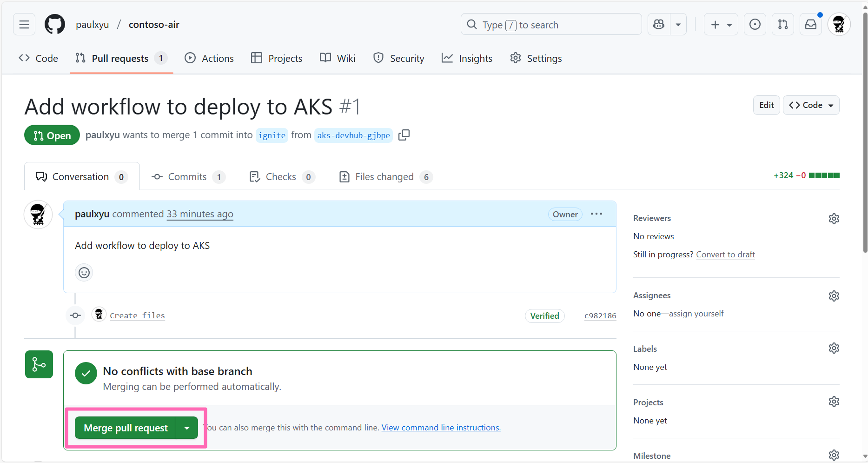The image size is (868, 463).
Task: Click the Copilot icon in the header
Action: [x=658, y=24]
